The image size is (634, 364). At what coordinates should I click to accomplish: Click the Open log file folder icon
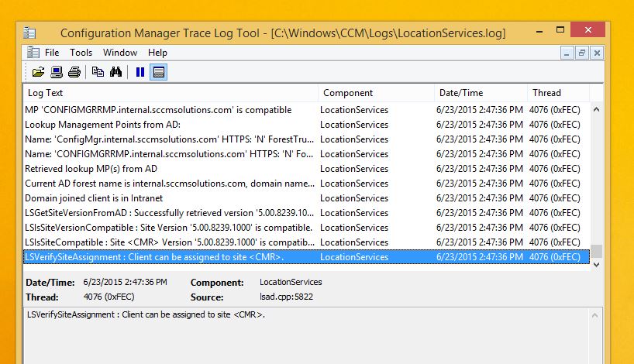tap(38, 72)
